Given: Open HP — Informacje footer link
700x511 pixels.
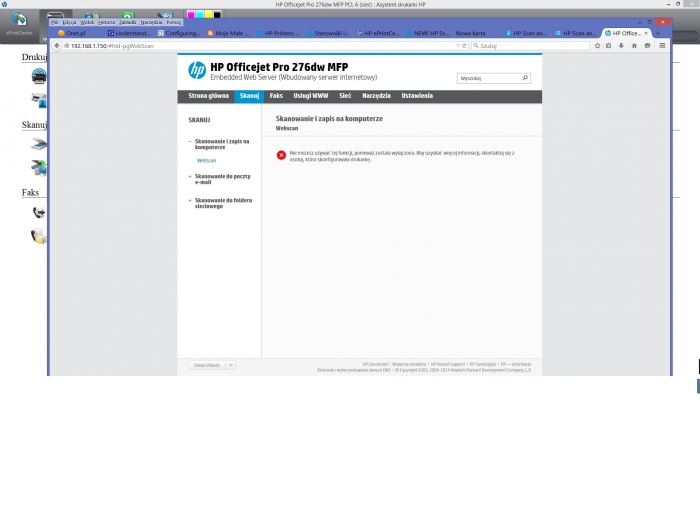Looking at the screenshot, I should tap(516, 365).
